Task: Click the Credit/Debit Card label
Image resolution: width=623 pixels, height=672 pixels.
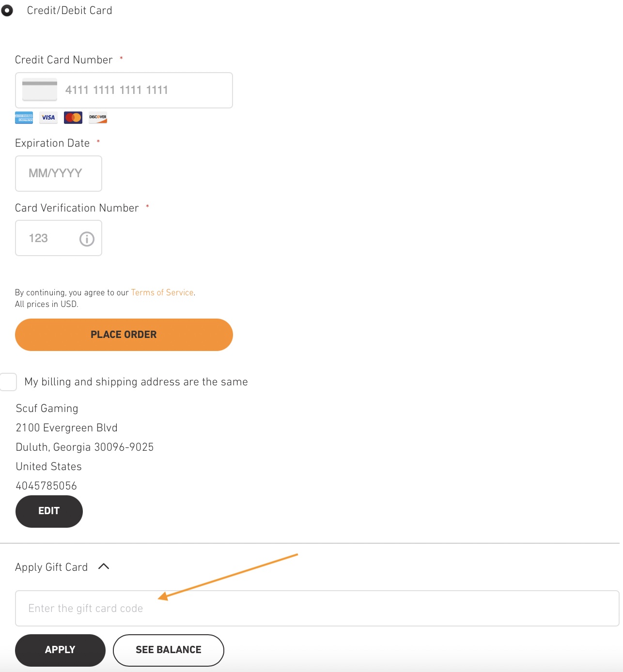Action: click(69, 10)
